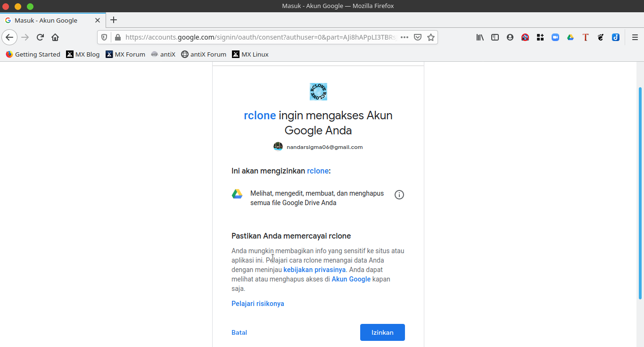Click rclone link after 'Ini akan mengizinkan'
The height and width of the screenshot is (347, 644).
coord(318,171)
